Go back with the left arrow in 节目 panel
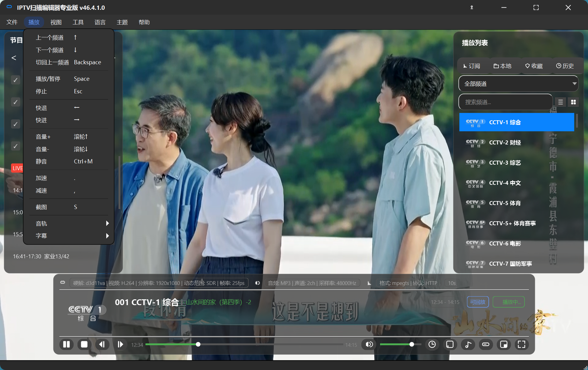The image size is (588, 370). point(14,58)
